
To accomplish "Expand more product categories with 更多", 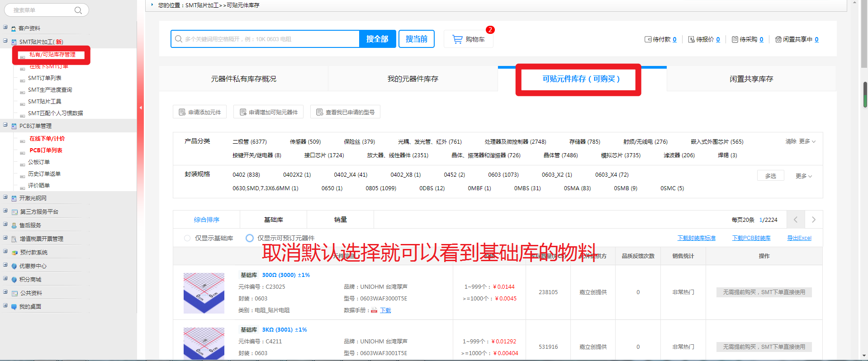I will [x=807, y=141].
